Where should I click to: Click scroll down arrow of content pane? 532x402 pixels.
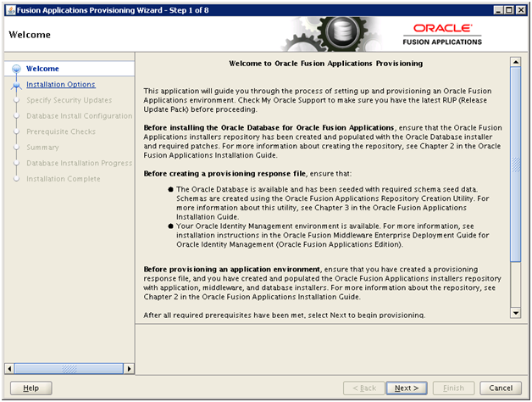pos(515,313)
